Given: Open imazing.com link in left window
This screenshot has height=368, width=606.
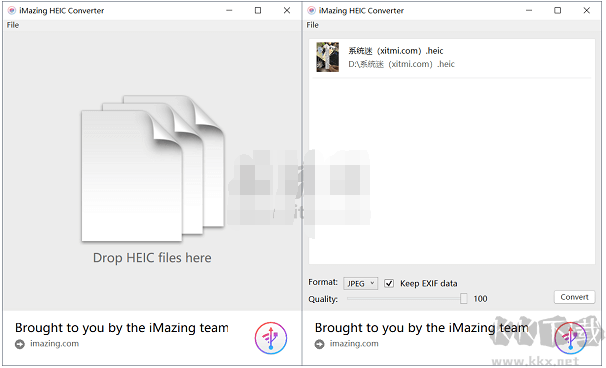Looking at the screenshot, I should click(x=54, y=344).
